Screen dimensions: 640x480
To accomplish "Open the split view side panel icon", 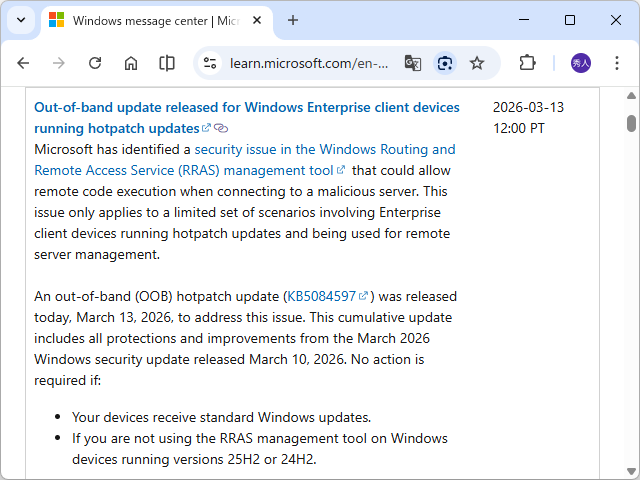I will tap(167, 63).
